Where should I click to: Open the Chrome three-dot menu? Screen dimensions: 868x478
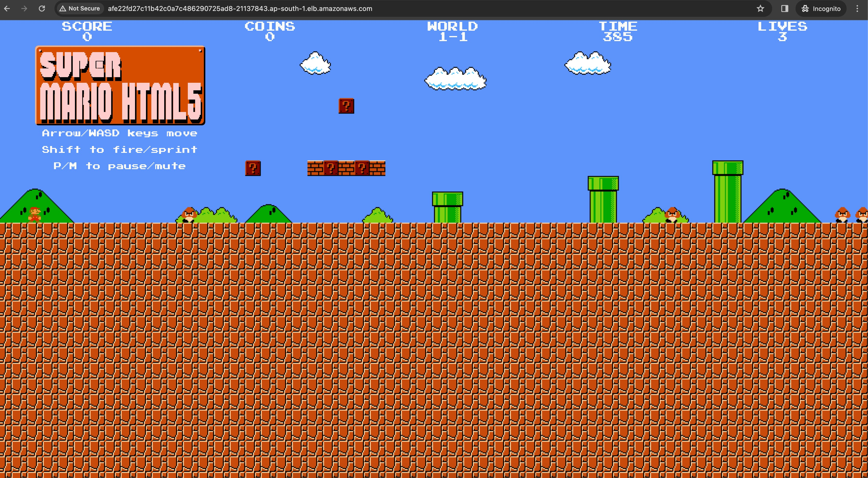(857, 9)
